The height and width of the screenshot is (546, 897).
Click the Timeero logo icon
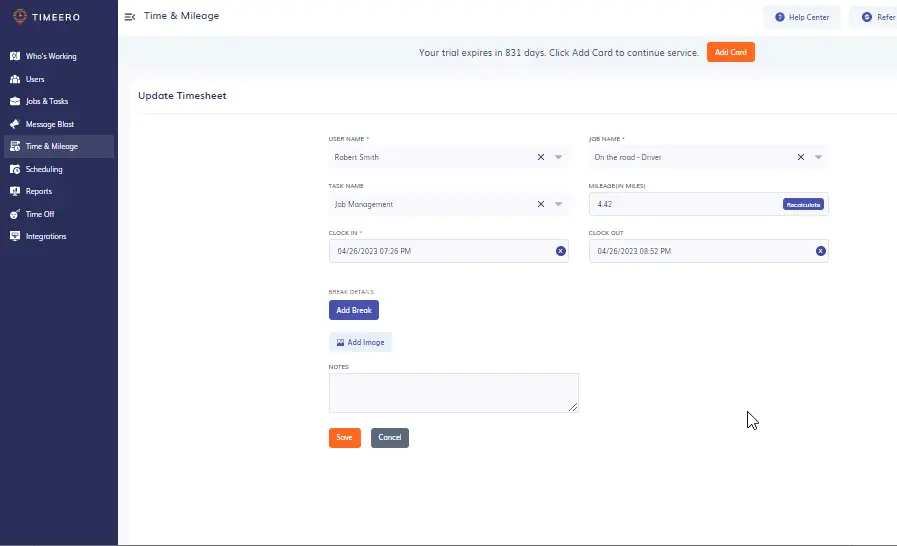20,17
